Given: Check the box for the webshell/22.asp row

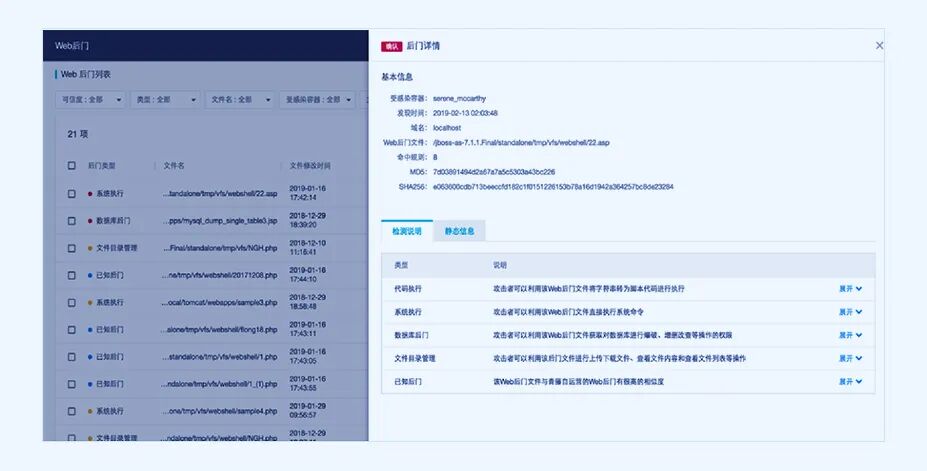Looking at the screenshot, I should [72, 193].
